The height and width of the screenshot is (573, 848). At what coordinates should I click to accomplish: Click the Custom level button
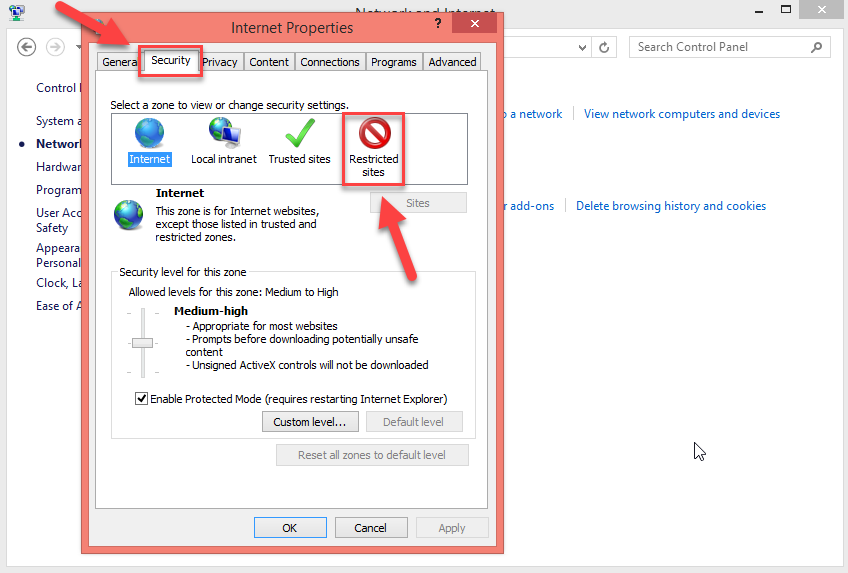[x=309, y=422]
